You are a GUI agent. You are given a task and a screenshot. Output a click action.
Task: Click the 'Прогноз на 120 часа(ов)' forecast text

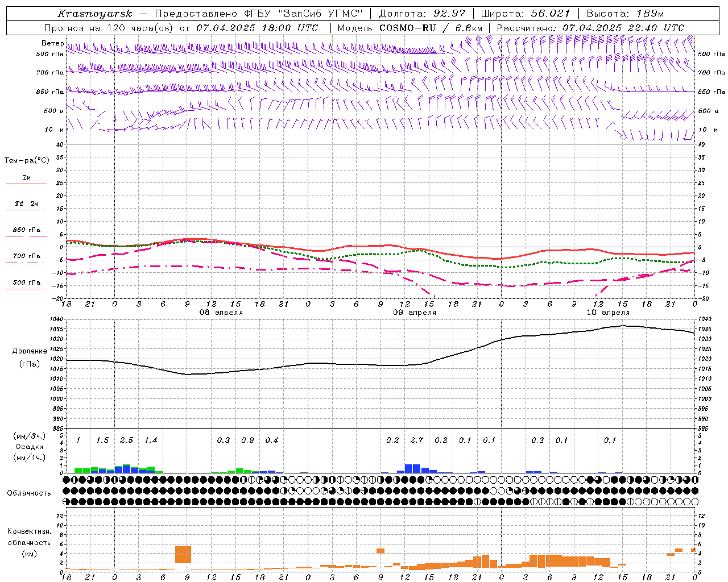(109, 28)
